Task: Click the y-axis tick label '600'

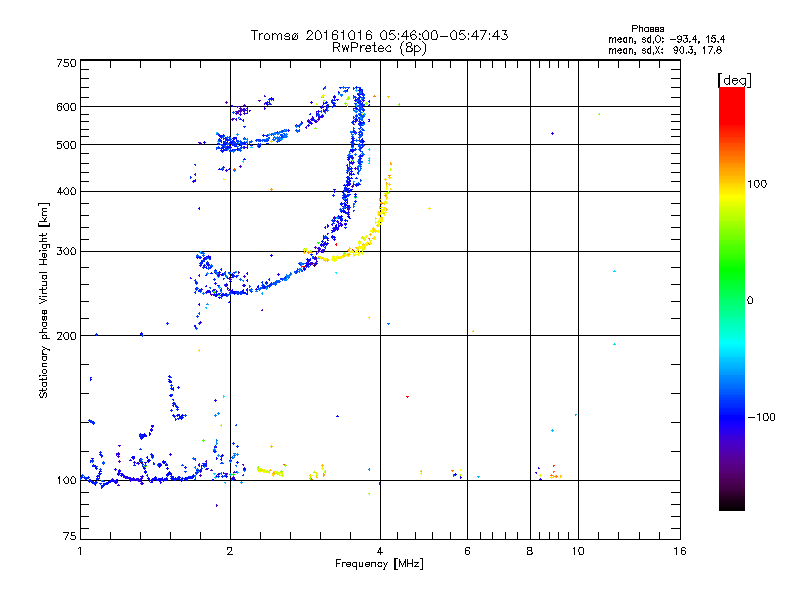Action: point(66,107)
